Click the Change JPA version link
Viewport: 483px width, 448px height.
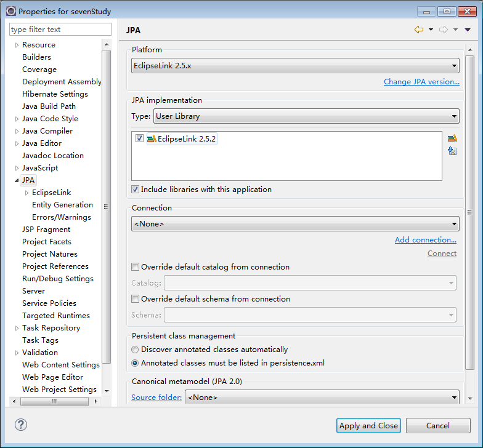click(421, 81)
